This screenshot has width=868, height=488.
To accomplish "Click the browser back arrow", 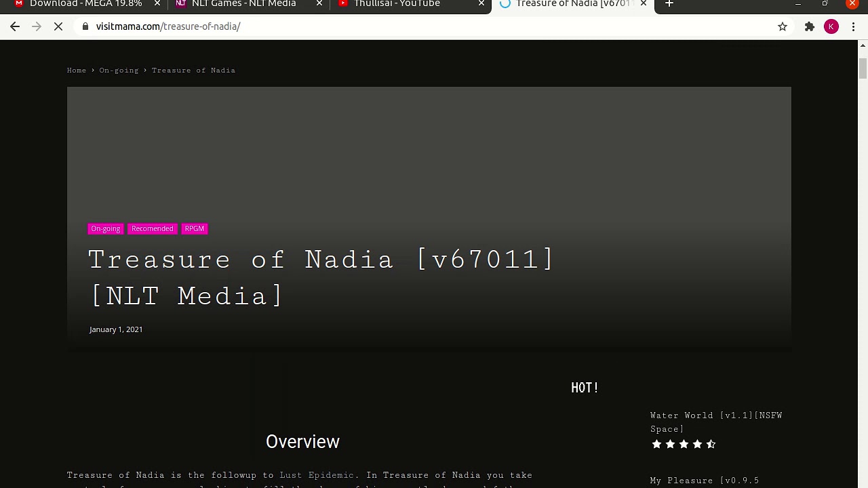I will 15,26.
